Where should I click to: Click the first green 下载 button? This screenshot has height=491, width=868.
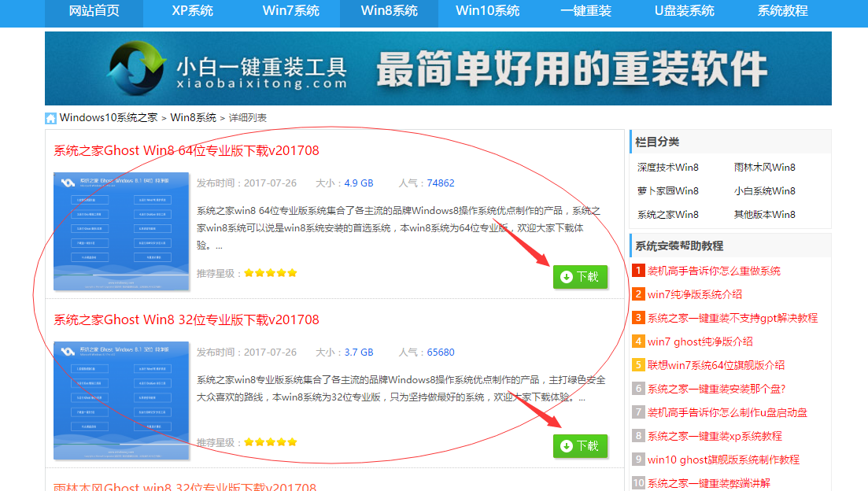tap(580, 277)
